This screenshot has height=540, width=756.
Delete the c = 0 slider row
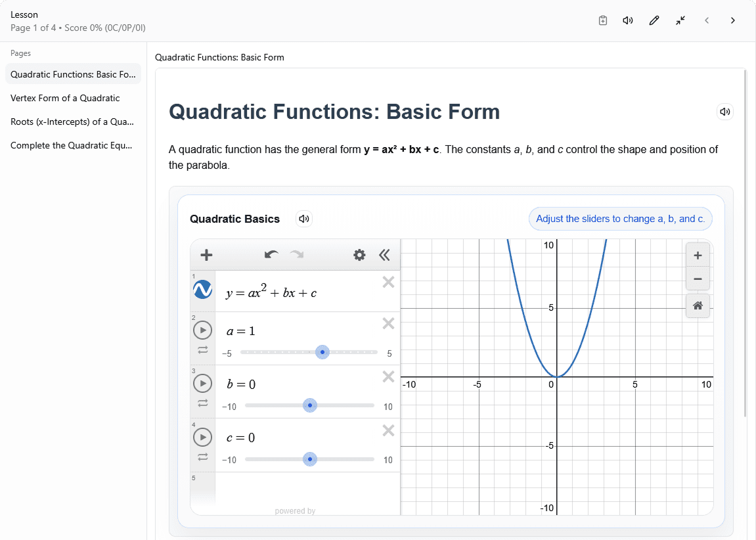[388, 430]
